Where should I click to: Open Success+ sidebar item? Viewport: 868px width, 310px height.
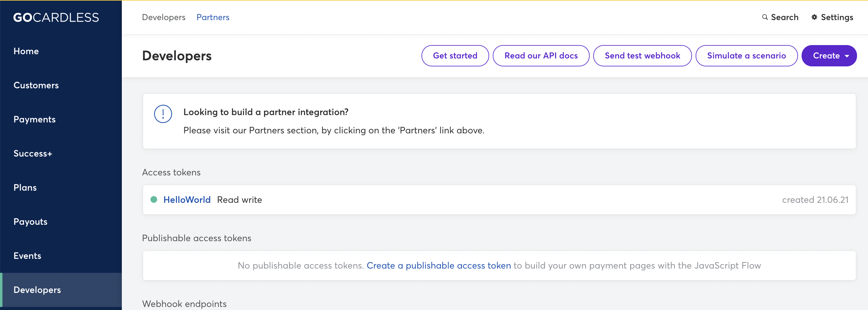33,153
